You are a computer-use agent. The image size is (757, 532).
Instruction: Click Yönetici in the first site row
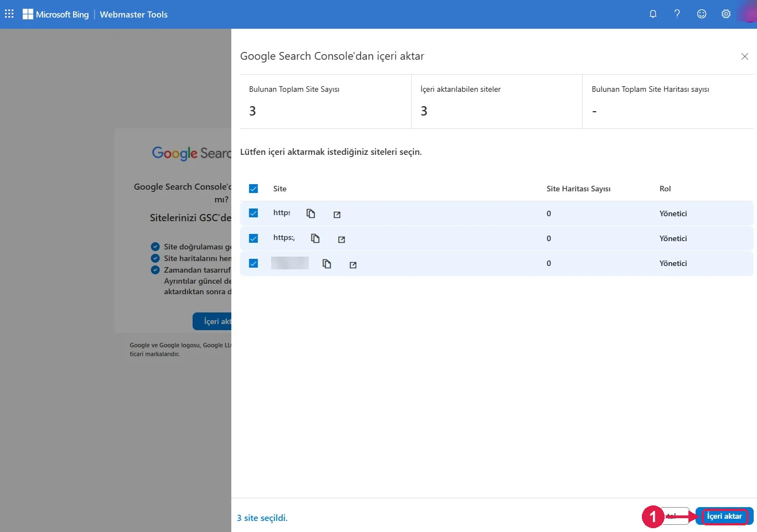[x=673, y=213]
